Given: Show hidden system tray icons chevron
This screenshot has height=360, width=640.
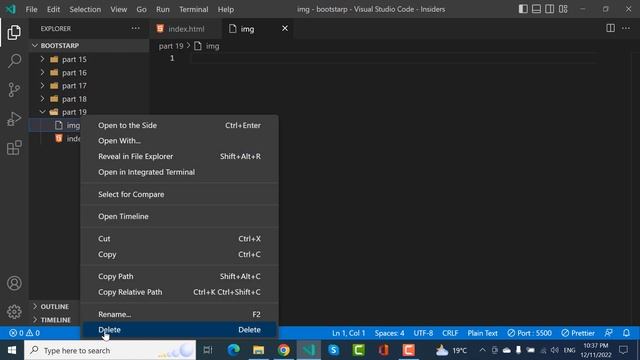Looking at the screenshot, I should coord(482,350).
